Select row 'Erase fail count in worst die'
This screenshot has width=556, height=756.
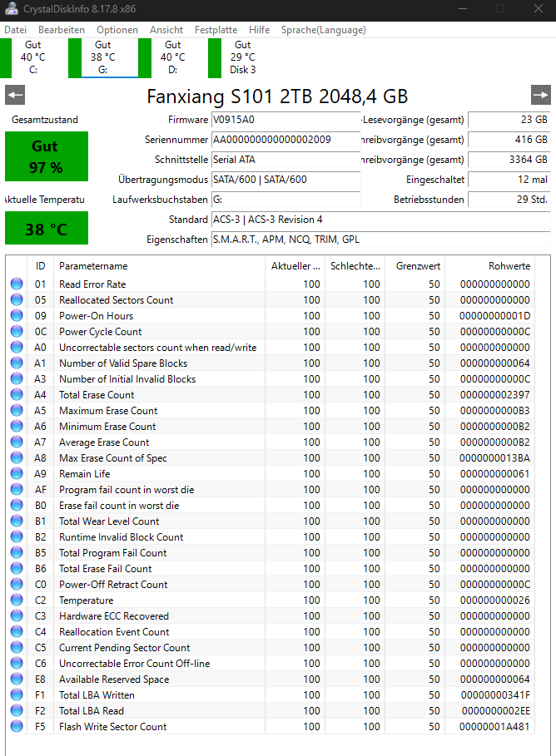coord(271,506)
